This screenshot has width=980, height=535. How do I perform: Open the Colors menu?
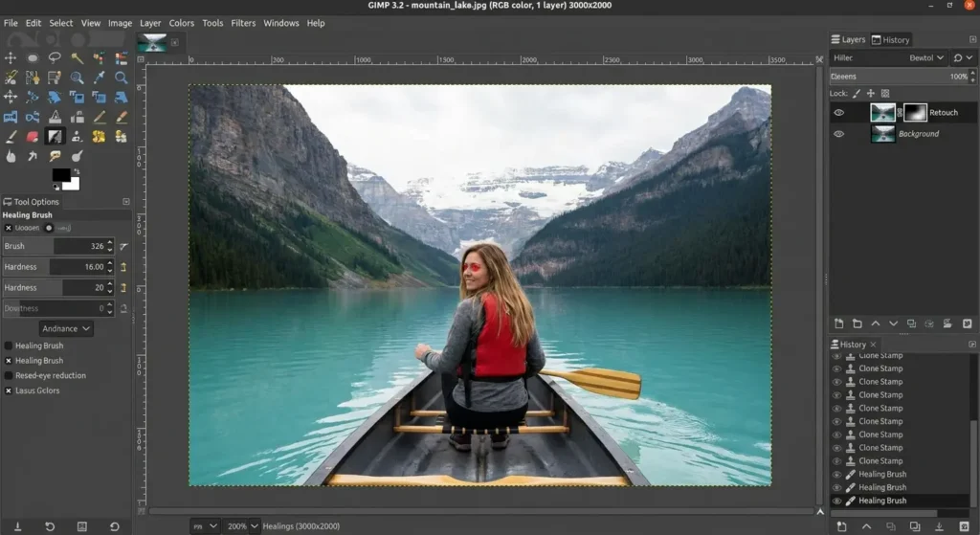[181, 23]
